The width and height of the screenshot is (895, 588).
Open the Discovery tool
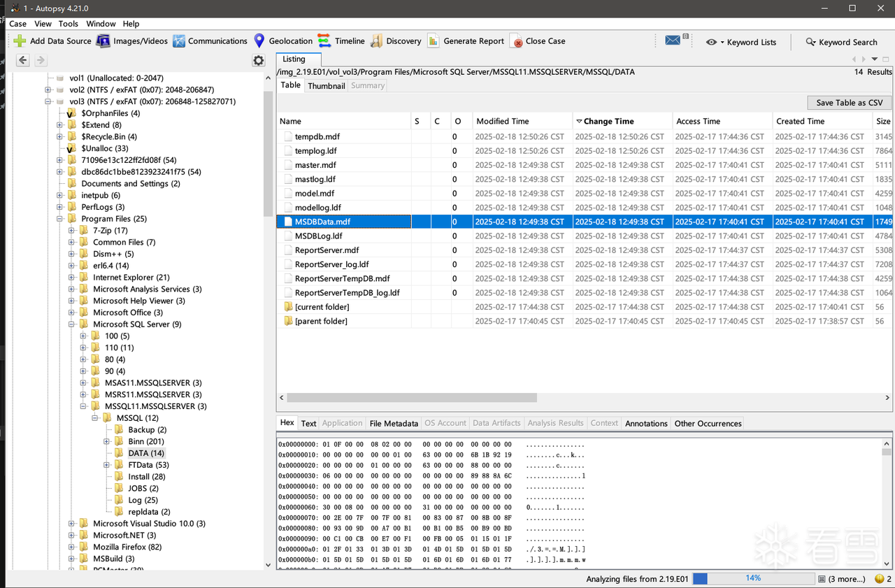(x=377, y=41)
